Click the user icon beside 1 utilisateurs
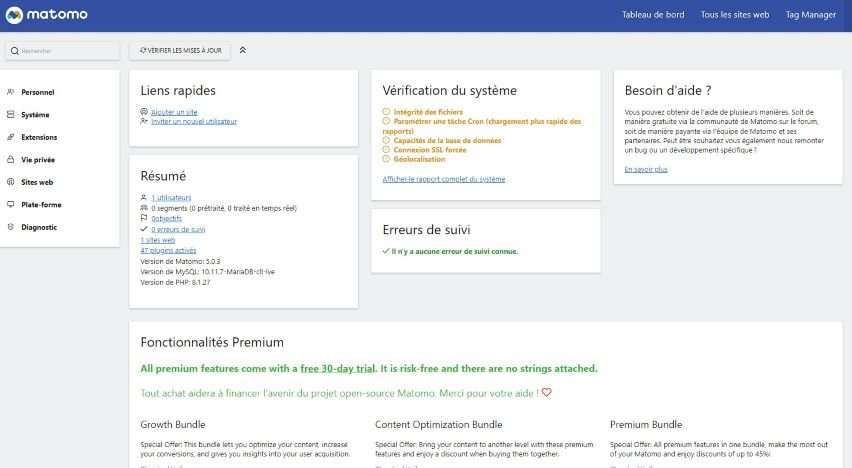This screenshot has height=468, width=852. pyautogui.click(x=144, y=197)
